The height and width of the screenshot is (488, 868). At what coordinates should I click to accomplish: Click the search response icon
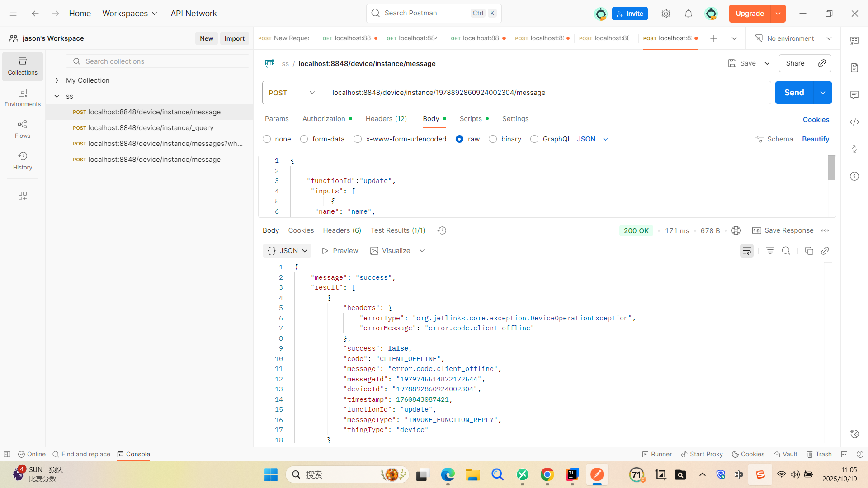pos(786,251)
